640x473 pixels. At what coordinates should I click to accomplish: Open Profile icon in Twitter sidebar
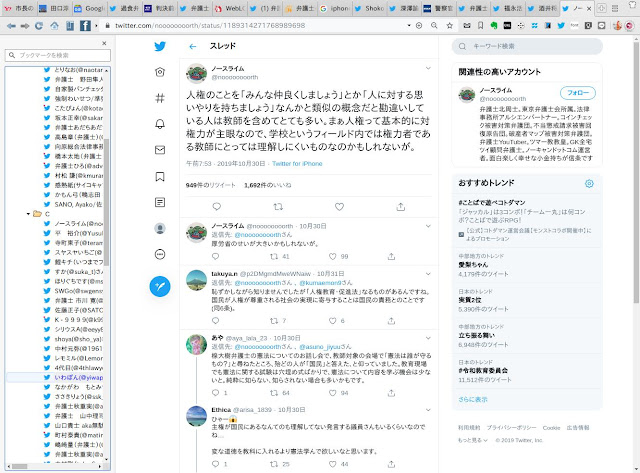tap(160, 229)
